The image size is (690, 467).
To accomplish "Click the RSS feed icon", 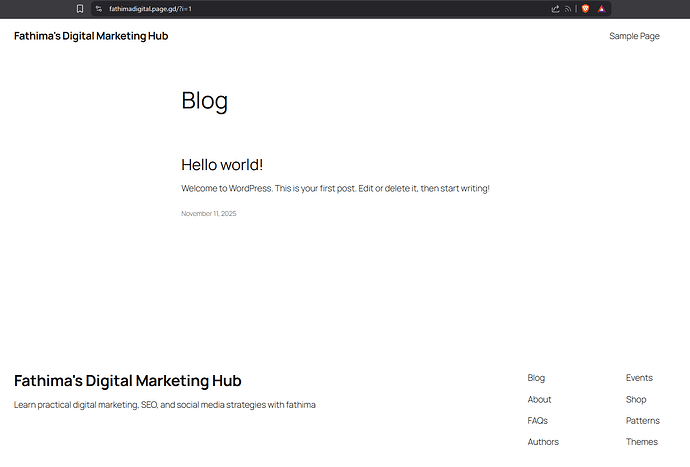I will pyautogui.click(x=568, y=8).
